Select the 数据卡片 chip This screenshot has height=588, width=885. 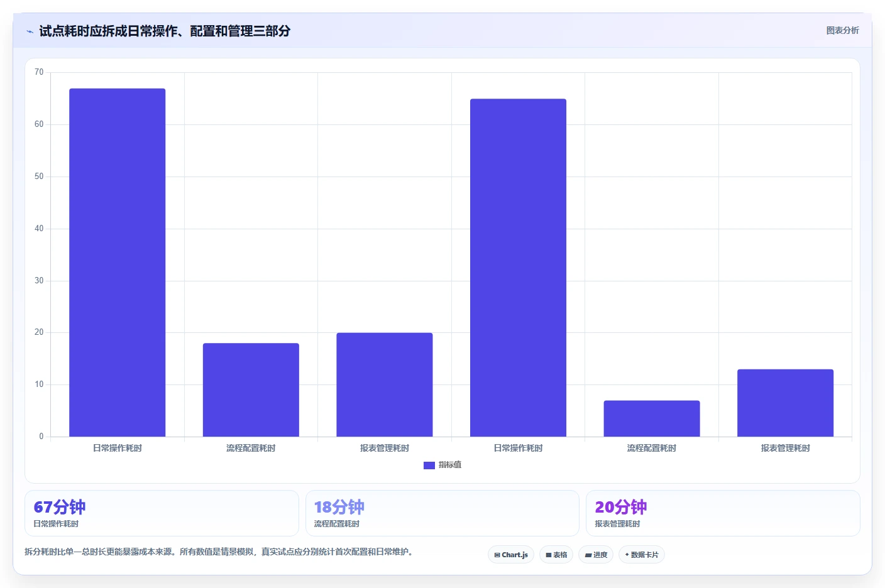(642, 555)
